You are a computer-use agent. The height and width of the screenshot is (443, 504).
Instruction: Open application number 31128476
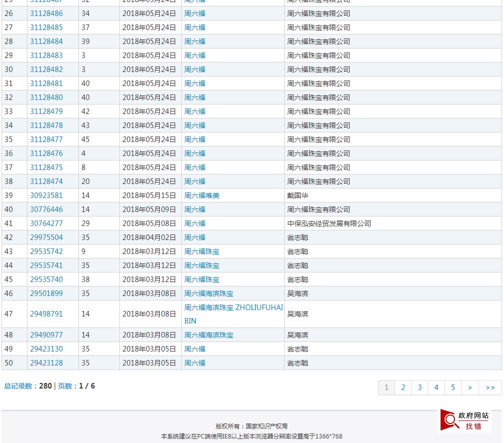point(46,153)
